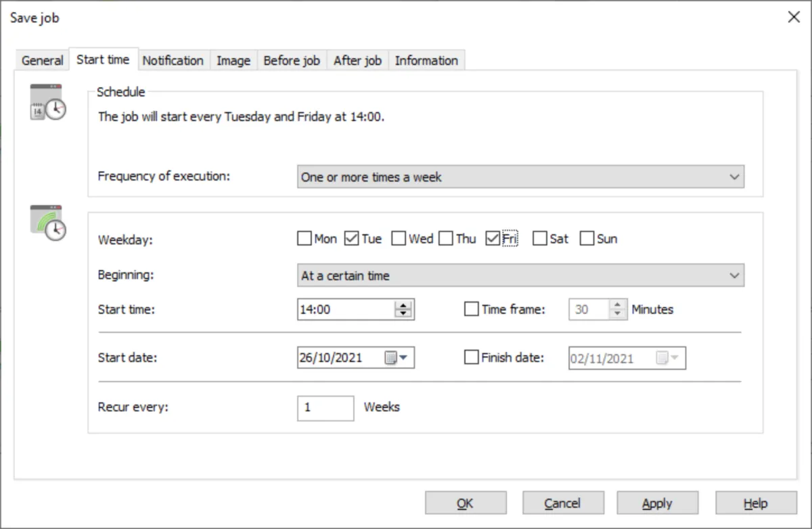Screen dimensions: 812x529
Task: Enable the Finish date checkbox
Action: [472, 358]
